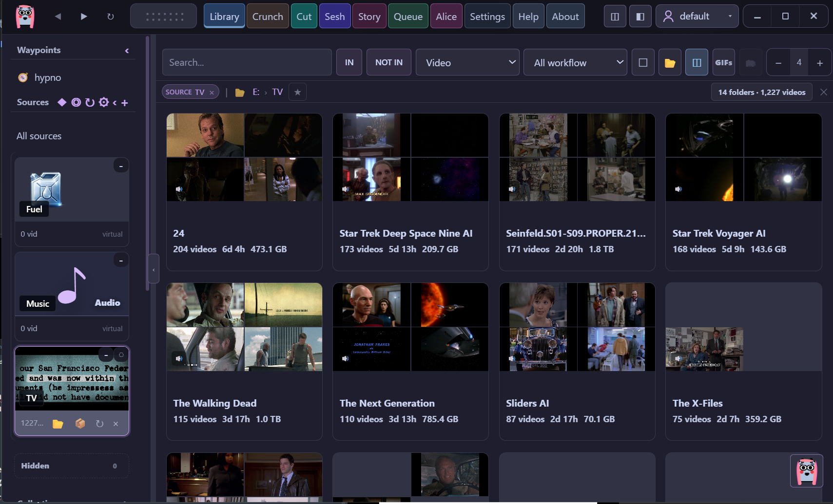This screenshot has width=833, height=504.
Task: Open the Video media type dropdown
Action: (x=468, y=62)
